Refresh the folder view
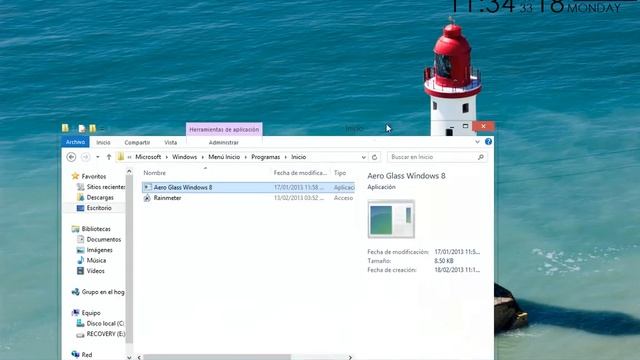The width and height of the screenshot is (640, 360). pyautogui.click(x=374, y=157)
